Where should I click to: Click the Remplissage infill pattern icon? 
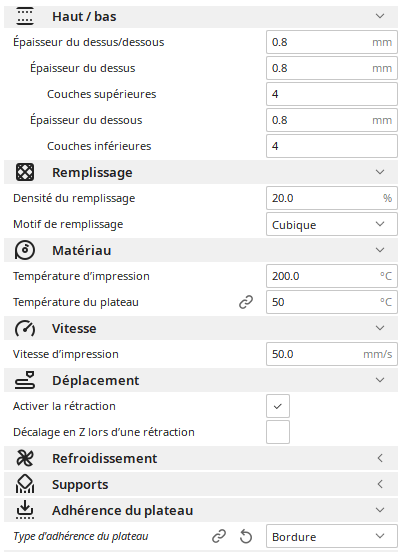pyautogui.click(x=25, y=172)
